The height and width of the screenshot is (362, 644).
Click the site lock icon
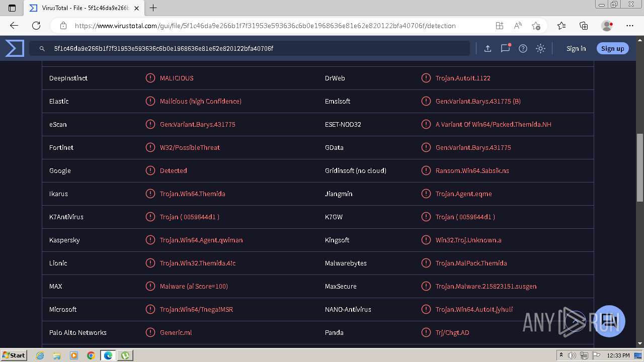[x=63, y=26]
